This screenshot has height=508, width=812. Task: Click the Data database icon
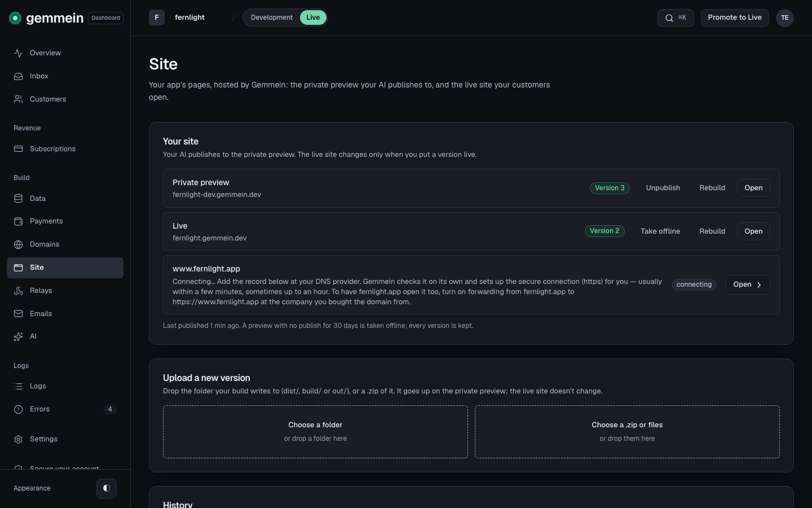(19, 199)
